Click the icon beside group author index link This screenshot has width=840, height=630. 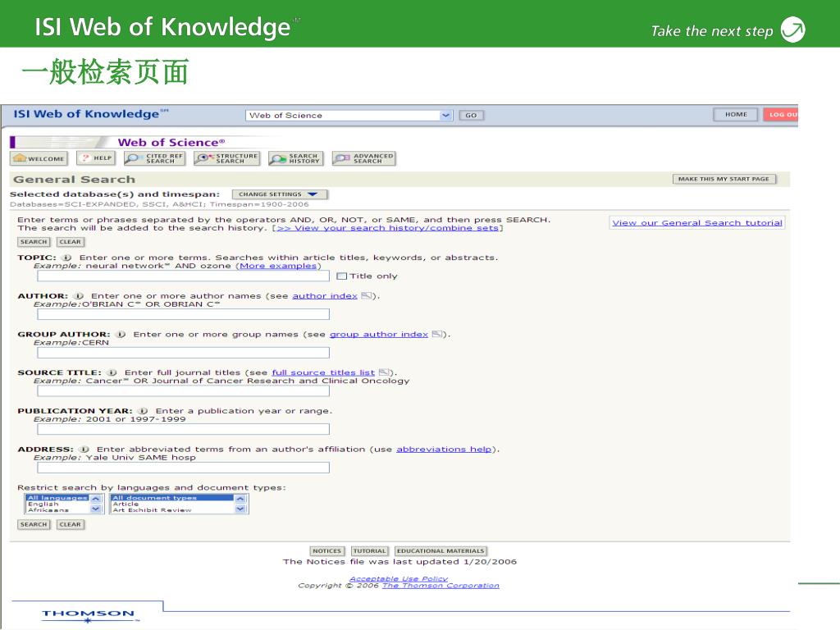pos(437,335)
